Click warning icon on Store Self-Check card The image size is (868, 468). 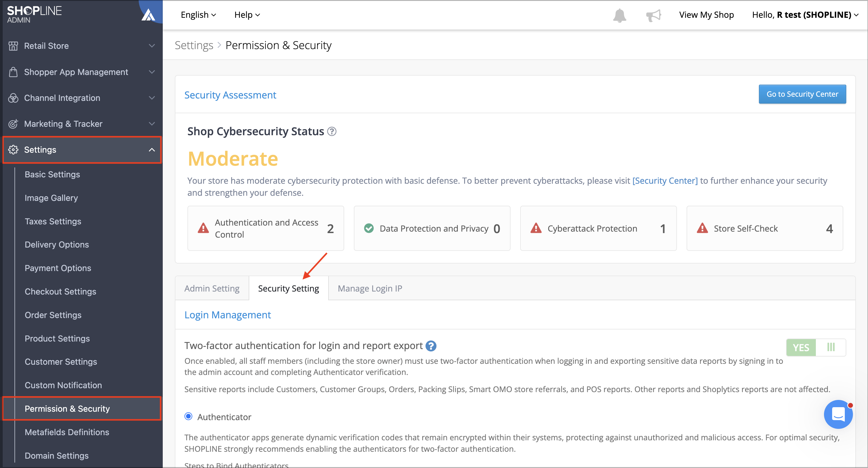[x=702, y=228]
